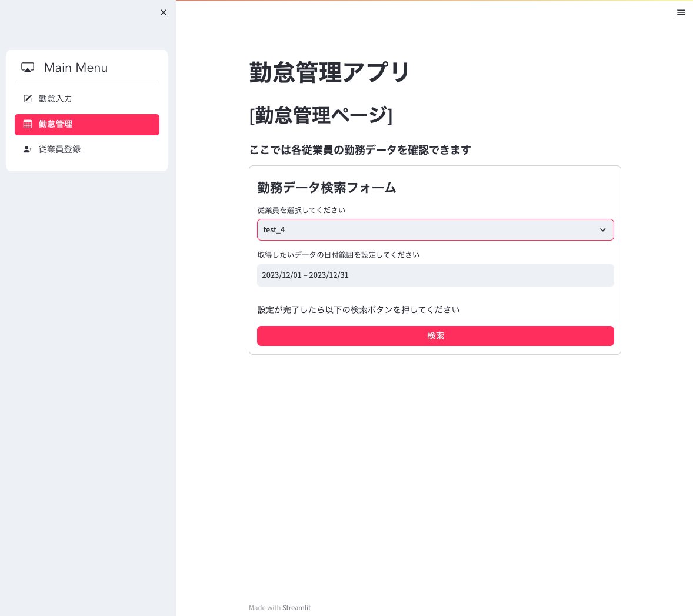Screen dimensions: 693x616
Task: Click the X icon to collapse the sidebar
Action: coord(164,12)
